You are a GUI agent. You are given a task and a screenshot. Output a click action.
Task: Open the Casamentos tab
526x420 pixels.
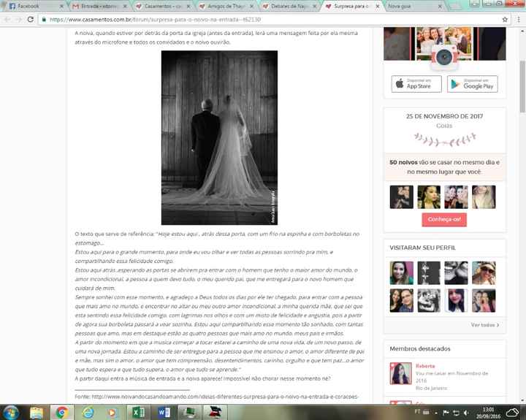(162, 6)
